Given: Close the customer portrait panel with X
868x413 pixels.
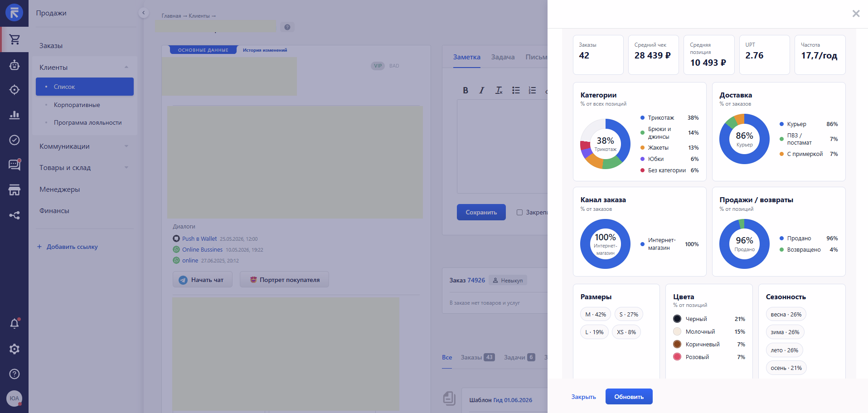Looking at the screenshot, I should point(856,14).
